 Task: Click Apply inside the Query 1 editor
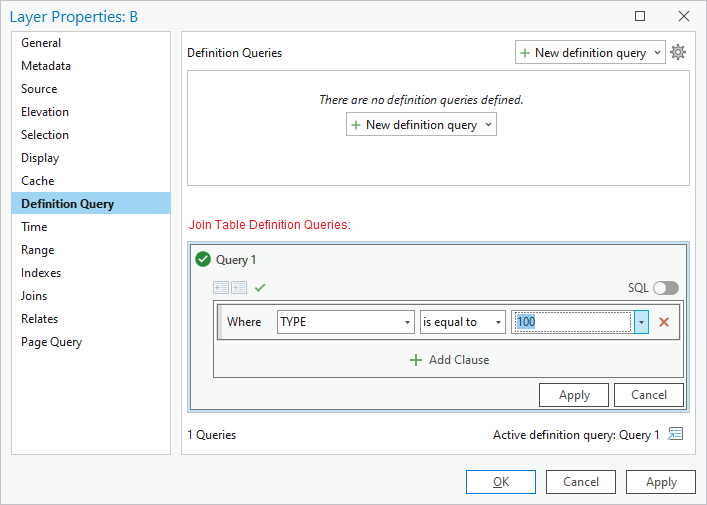574,395
